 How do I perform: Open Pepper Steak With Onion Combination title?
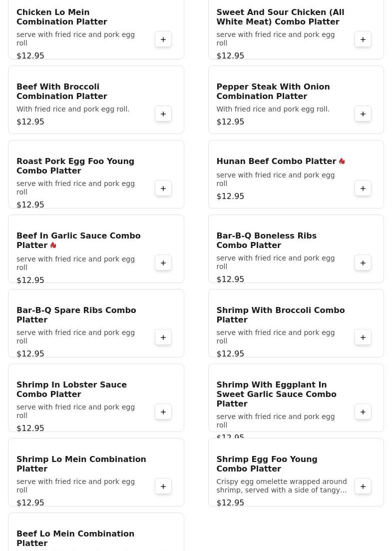tap(273, 91)
